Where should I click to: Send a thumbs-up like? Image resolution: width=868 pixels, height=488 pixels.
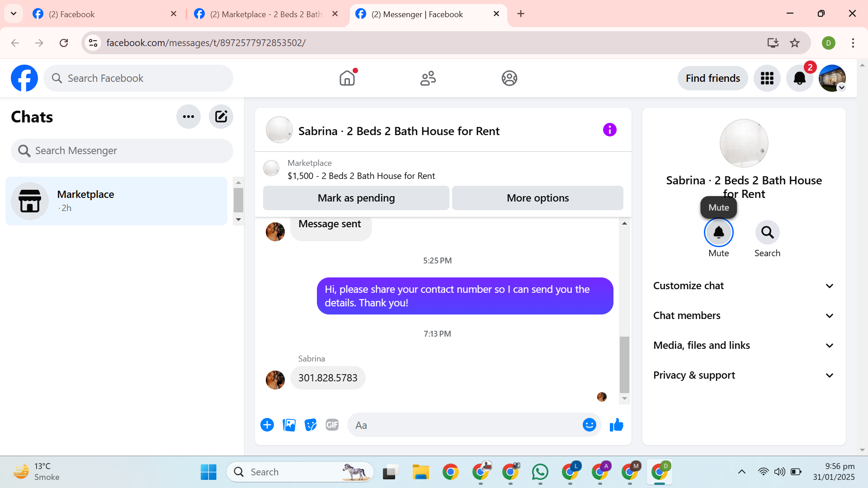coord(617,425)
